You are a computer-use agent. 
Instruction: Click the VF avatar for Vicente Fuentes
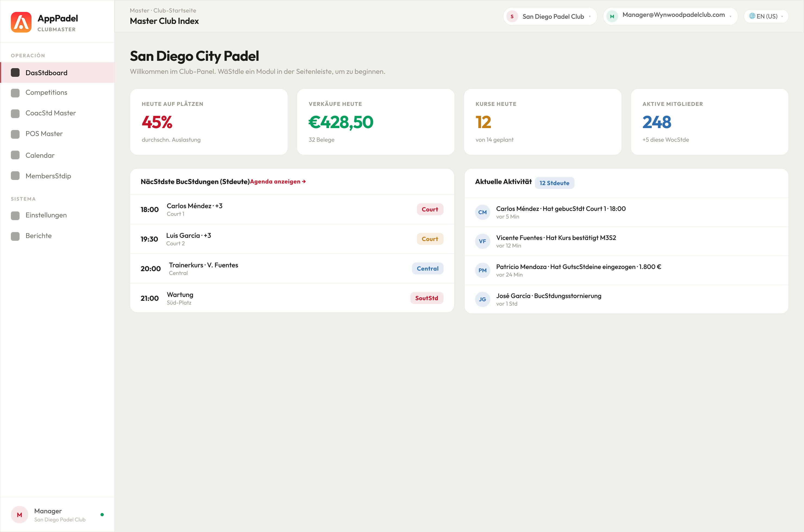[x=482, y=241]
